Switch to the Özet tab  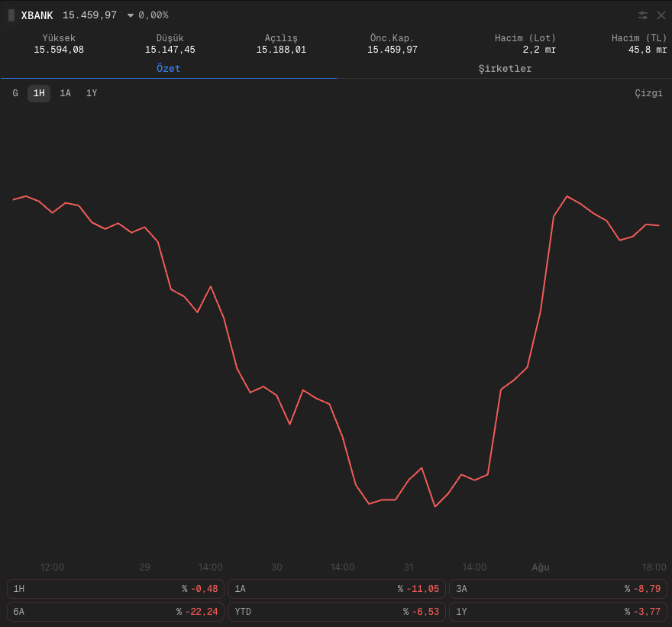pos(169,69)
